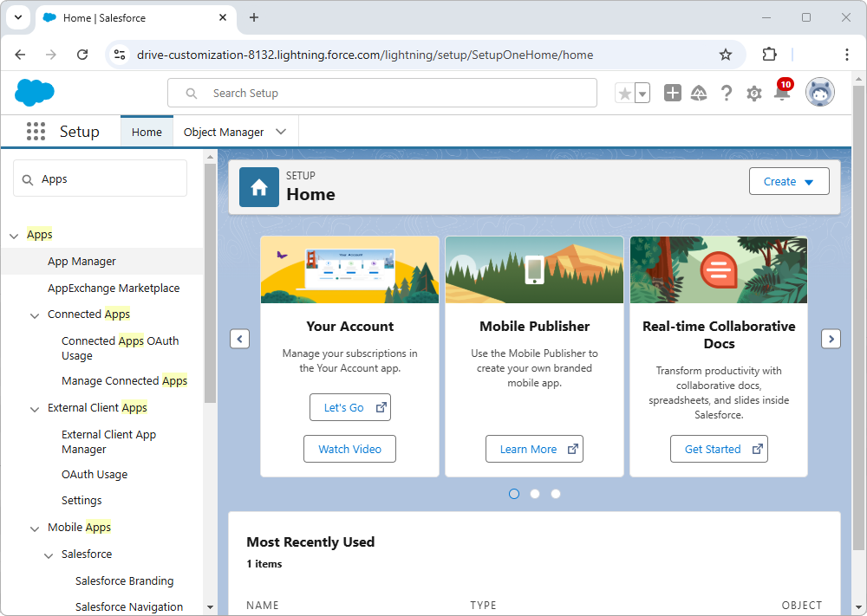This screenshot has width=867, height=616.
Task: Select the first carousel dot indicator
Action: [x=514, y=494]
